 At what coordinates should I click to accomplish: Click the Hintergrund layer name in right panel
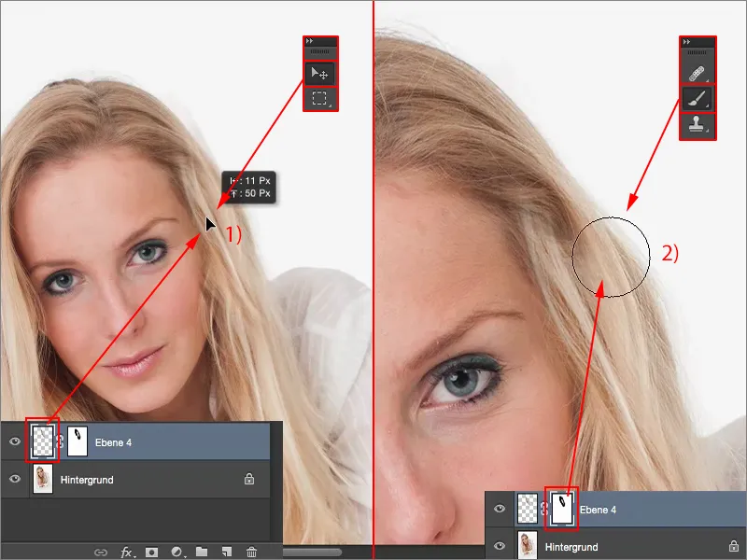coord(571,547)
